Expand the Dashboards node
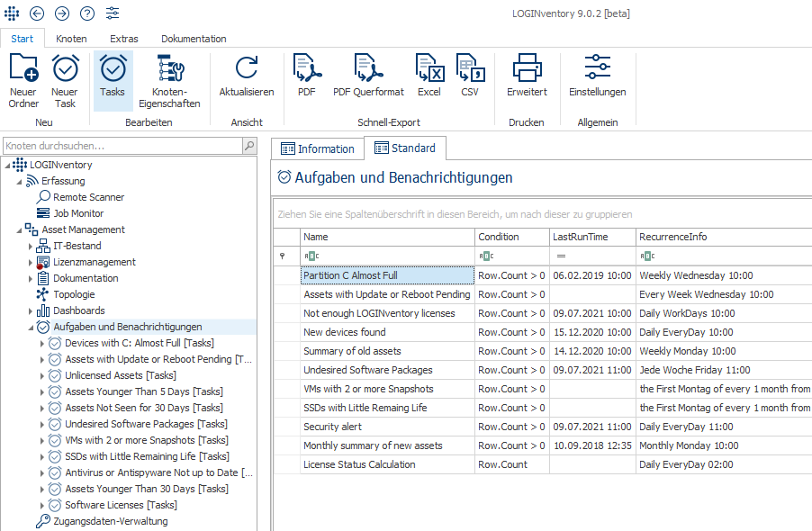 click(x=31, y=311)
